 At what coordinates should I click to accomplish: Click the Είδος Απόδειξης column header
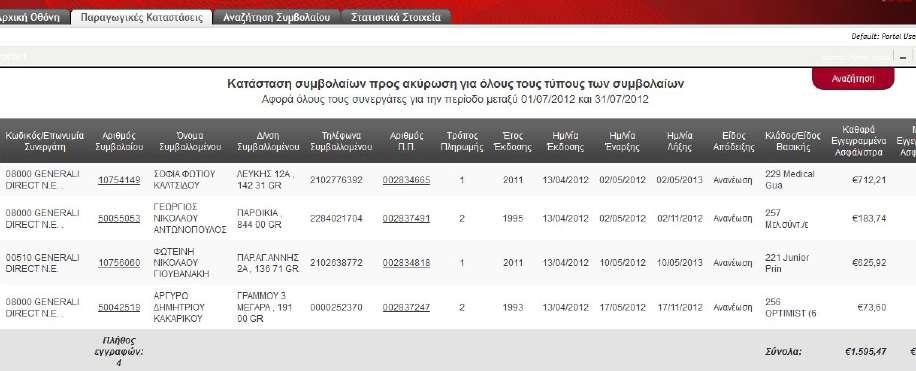pos(733,141)
